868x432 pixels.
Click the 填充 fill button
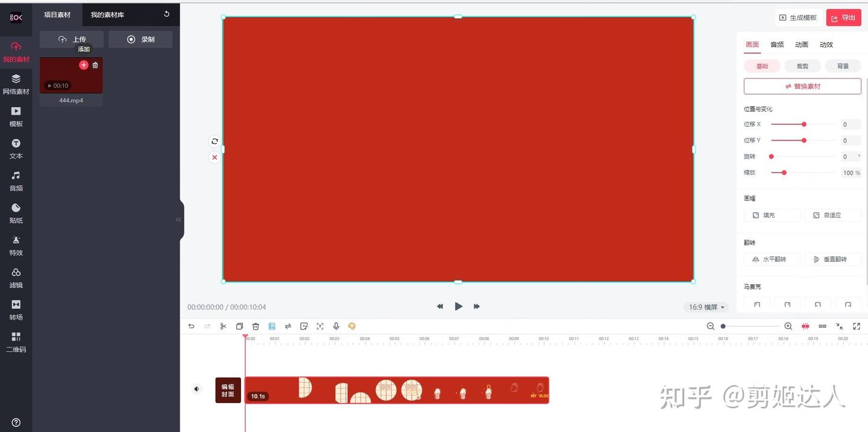coord(772,215)
